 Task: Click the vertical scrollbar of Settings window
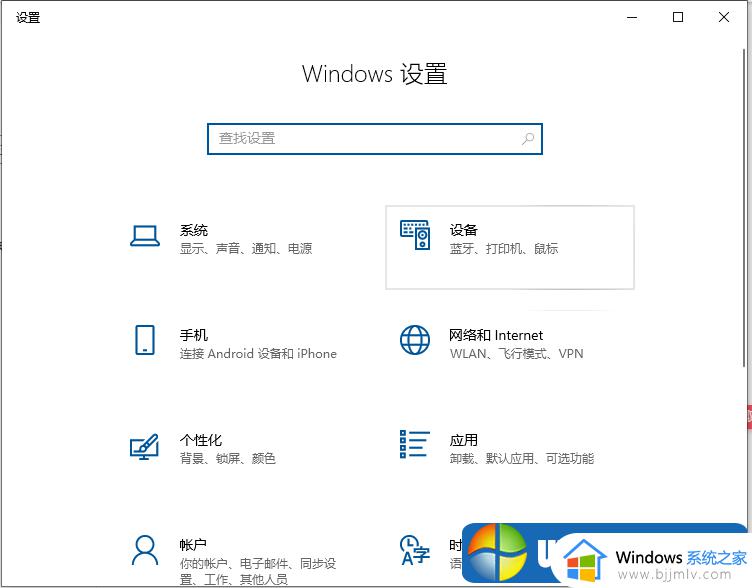744,207
